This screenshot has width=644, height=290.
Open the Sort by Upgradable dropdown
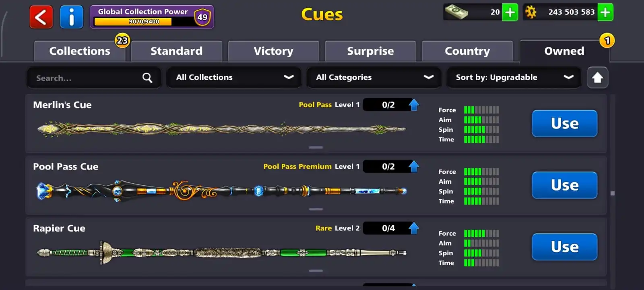tap(514, 77)
